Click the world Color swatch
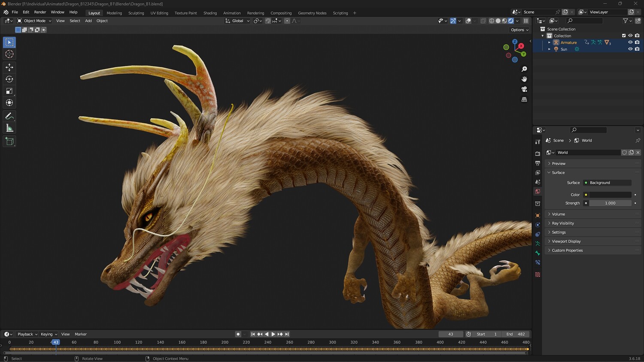The height and width of the screenshot is (362, 644). [x=610, y=195]
